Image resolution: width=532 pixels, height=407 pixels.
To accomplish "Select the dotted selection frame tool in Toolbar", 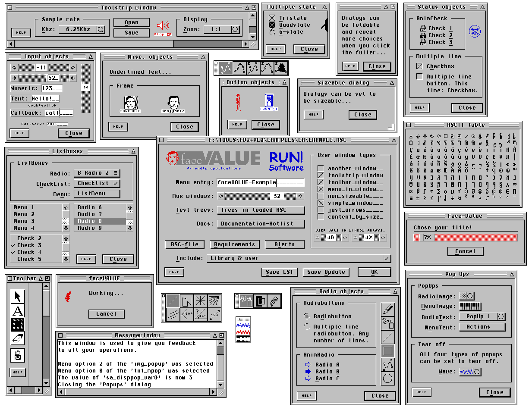I will (x=18, y=324).
